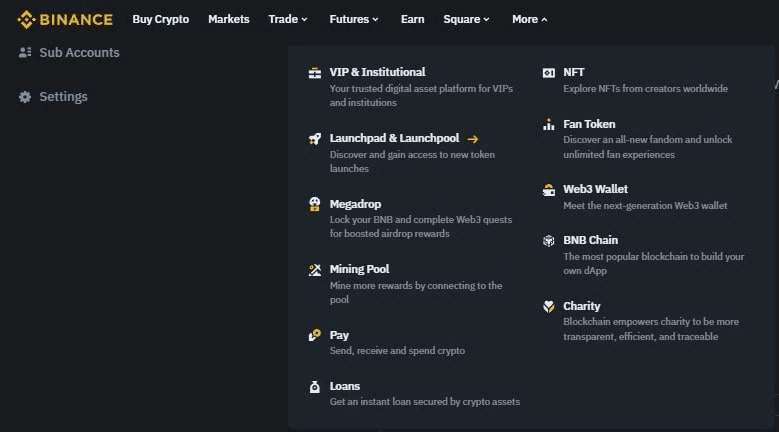The height and width of the screenshot is (432, 779).
Task: Click 'The most popular blockchain' description
Action: coord(653,264)
